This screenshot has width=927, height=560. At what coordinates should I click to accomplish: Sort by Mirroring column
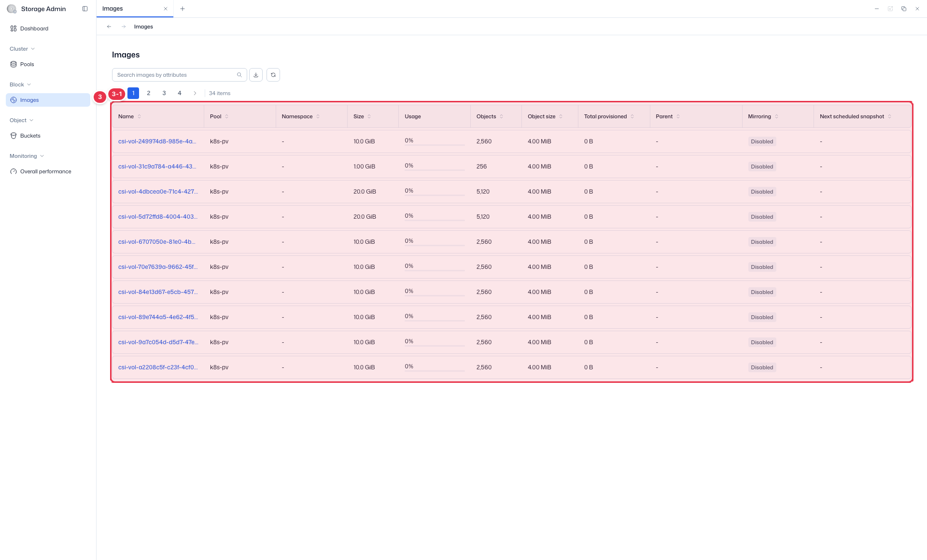(x=777, y=116)
